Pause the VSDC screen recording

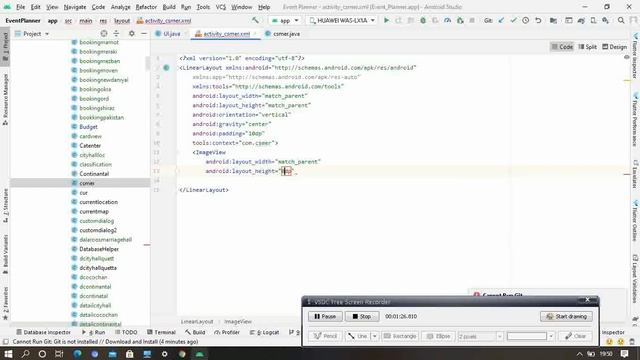[x=325, y=316]
